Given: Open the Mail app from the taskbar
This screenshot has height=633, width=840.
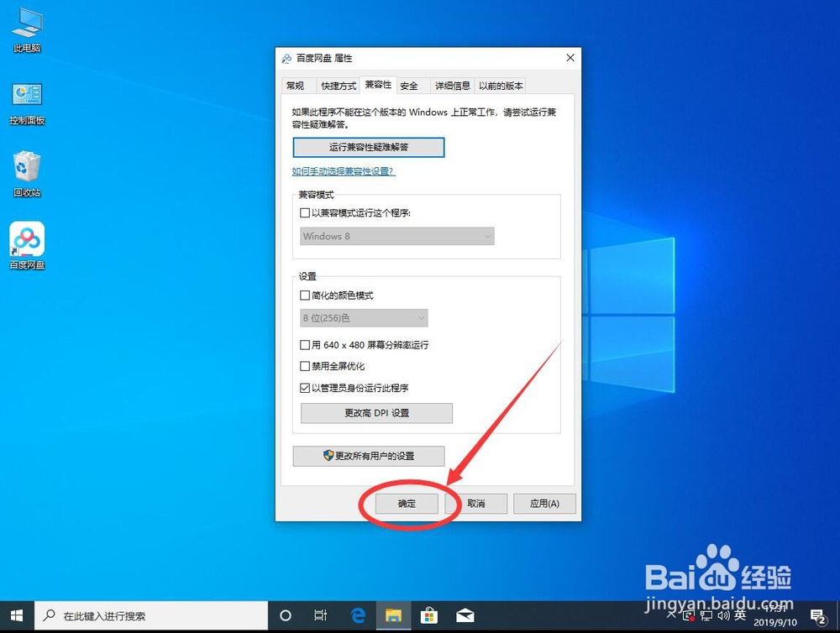Looking at the screenshot, I should click(x=465, y=615).
